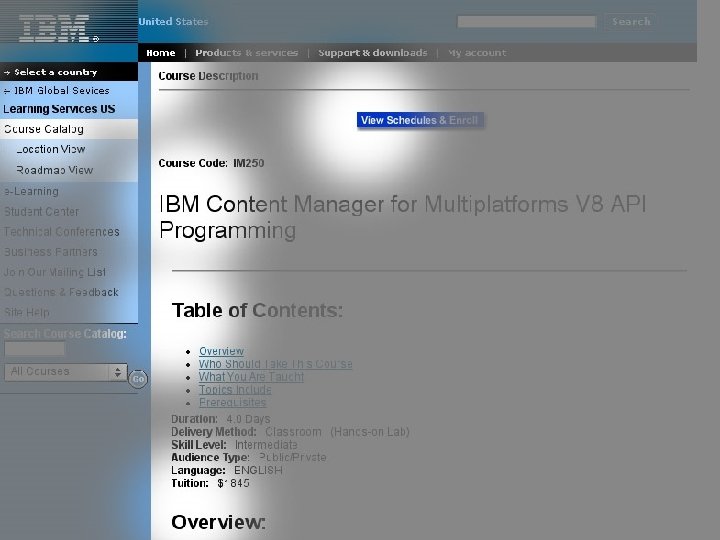Click the Table of Contents heading
This screenshot has width=720, height=540.
pyautogui.click(x=257, y=310)
